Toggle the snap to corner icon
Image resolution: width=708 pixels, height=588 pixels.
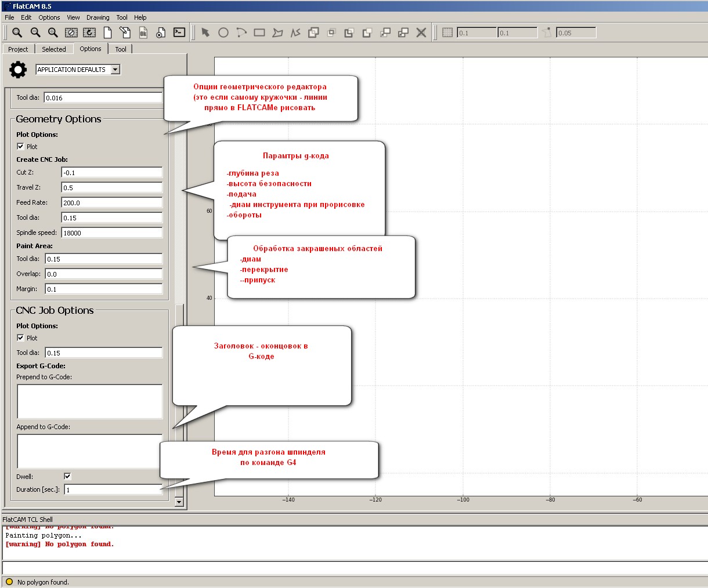click(547, 32)
